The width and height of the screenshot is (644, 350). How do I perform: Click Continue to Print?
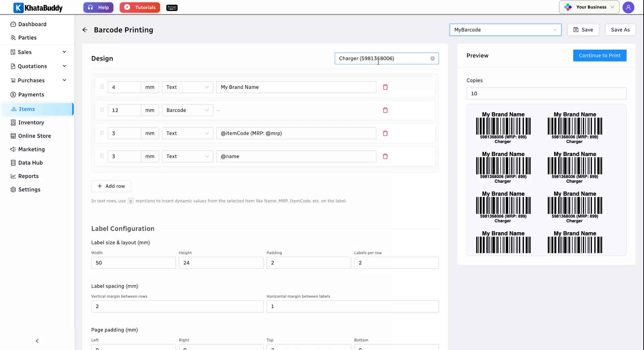tap(599, 56)
